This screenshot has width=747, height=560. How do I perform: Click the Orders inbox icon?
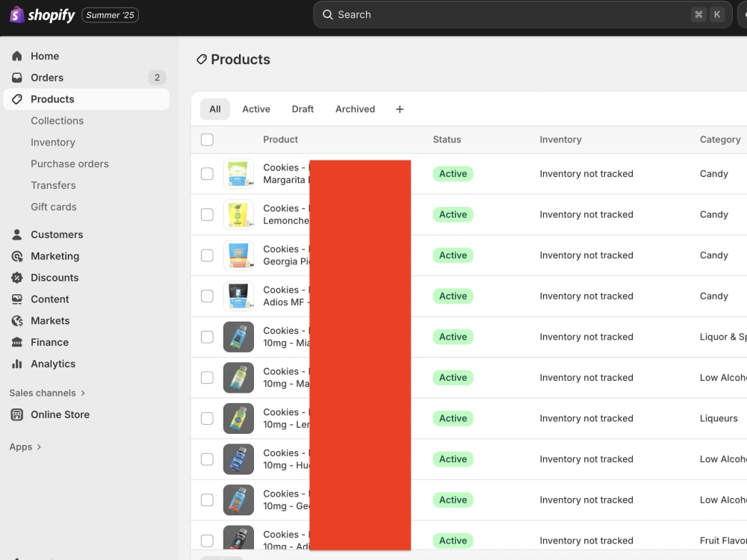point(17,78)
